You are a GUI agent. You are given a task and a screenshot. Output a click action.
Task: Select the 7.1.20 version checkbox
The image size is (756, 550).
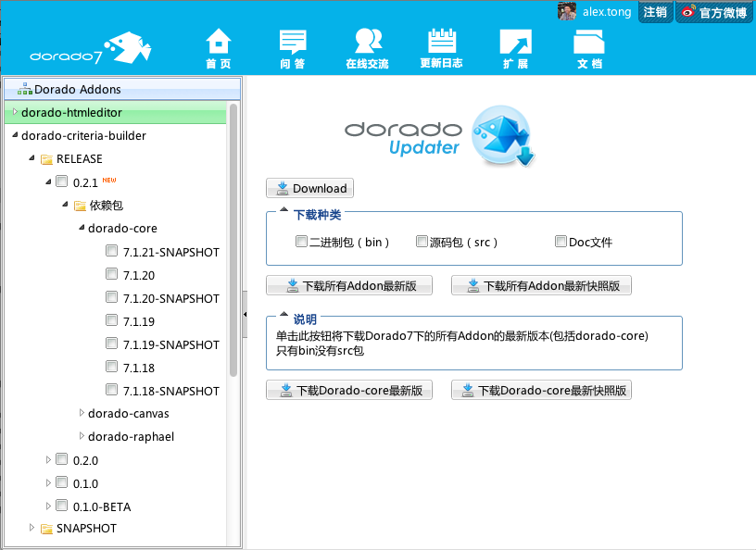point(111,275)
